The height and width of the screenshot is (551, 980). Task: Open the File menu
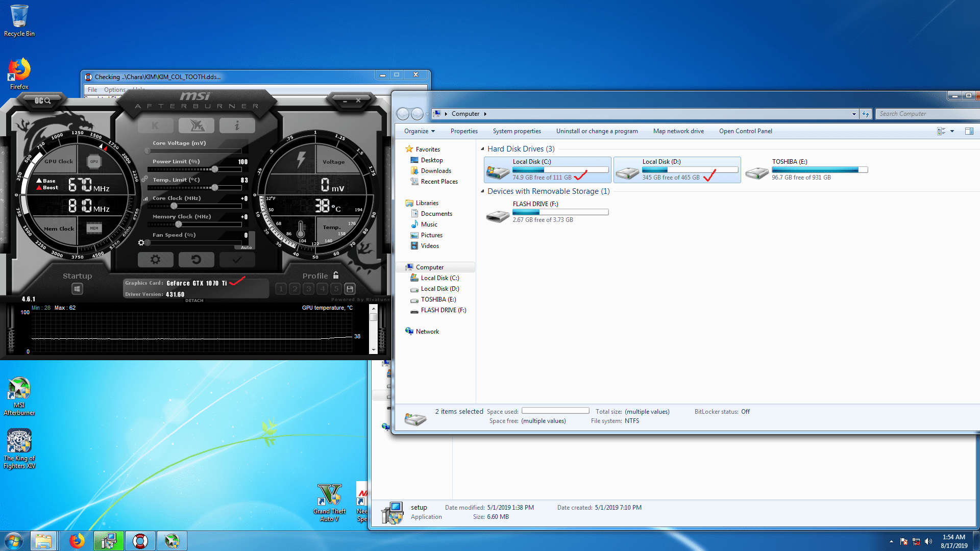92,89
